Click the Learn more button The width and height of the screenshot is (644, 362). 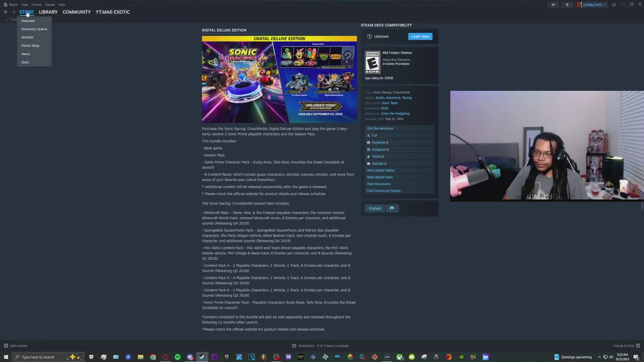click(420, 36)
